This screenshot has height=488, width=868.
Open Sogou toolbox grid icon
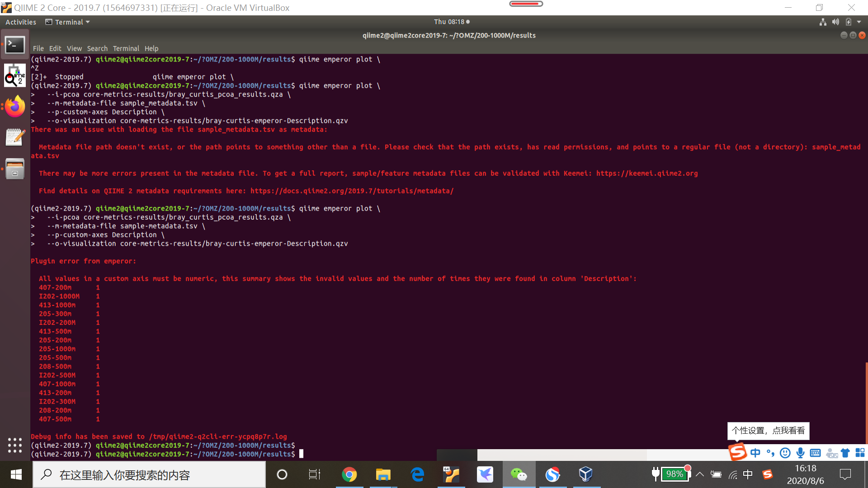(x=860, y=453)
